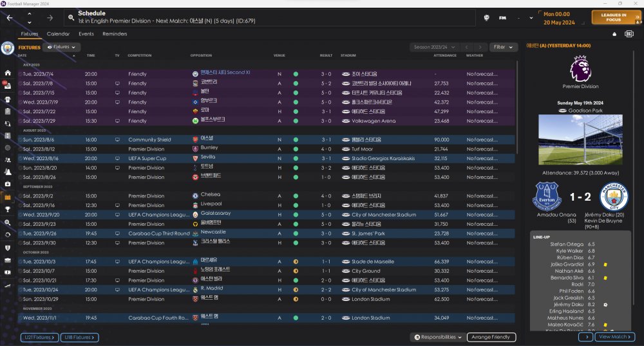Tick the circle on Wed. 2023/11/1 row

click(x=20, y=318)
